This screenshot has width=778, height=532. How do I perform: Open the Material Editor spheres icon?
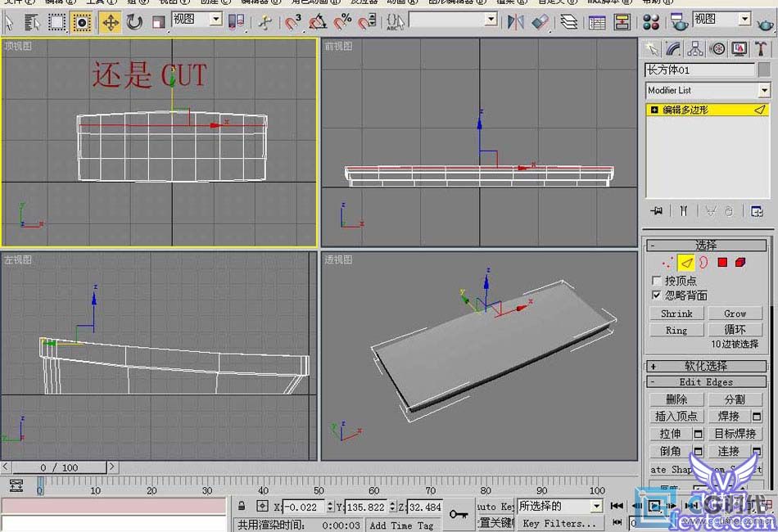coord(650,22)
